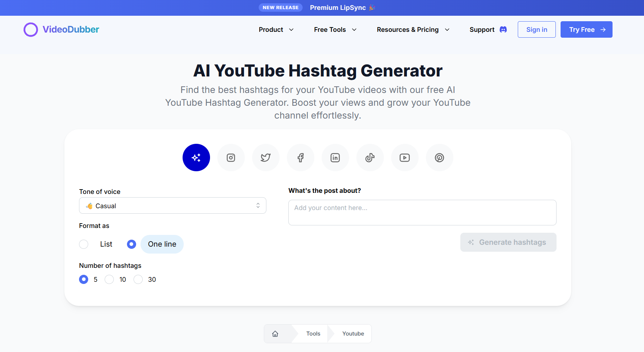The width and height of the screenshot is (644, 352).
Task: Select the List format radio button
Action: [84, 244]
